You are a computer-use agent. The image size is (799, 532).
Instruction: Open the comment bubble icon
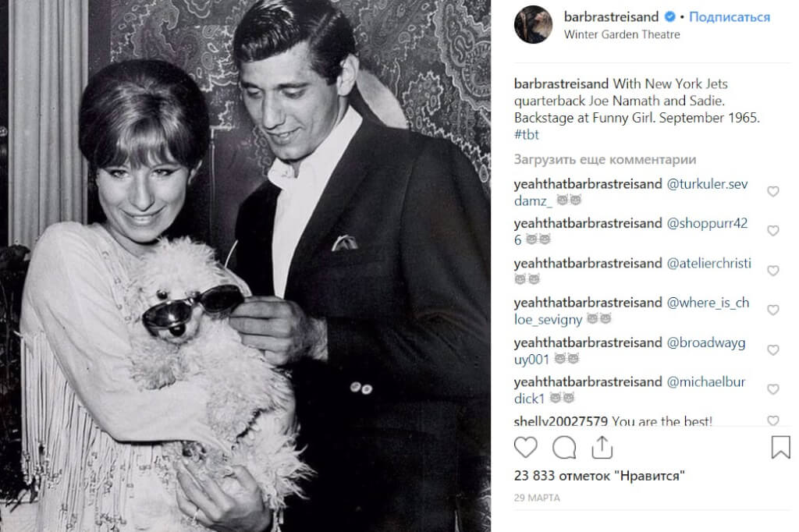click(x=564, y=448)
